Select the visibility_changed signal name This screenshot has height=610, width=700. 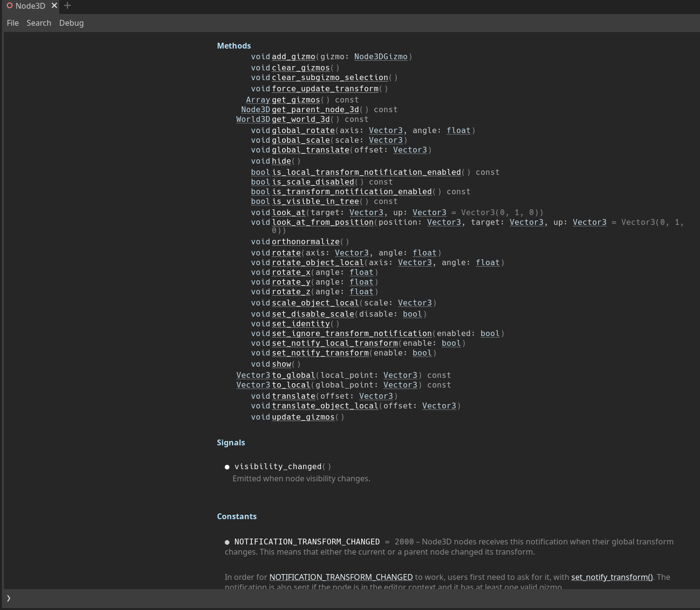tap(279, 466)
